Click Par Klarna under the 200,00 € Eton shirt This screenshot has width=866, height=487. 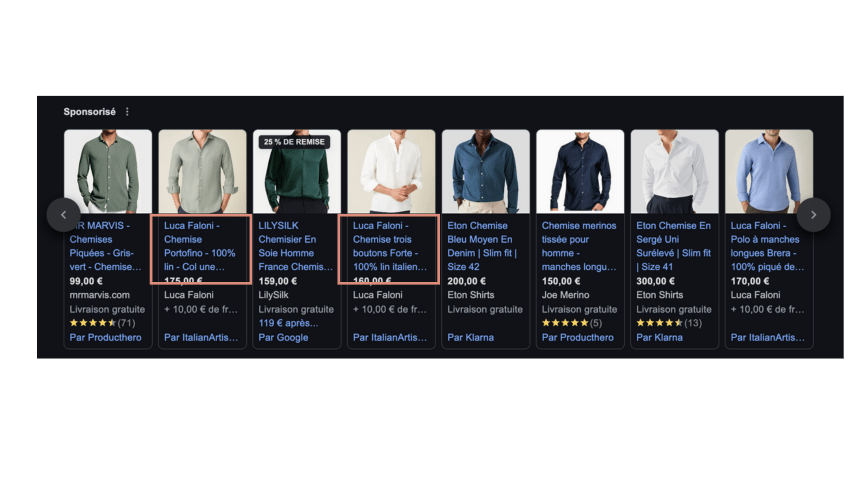point(471,337)
